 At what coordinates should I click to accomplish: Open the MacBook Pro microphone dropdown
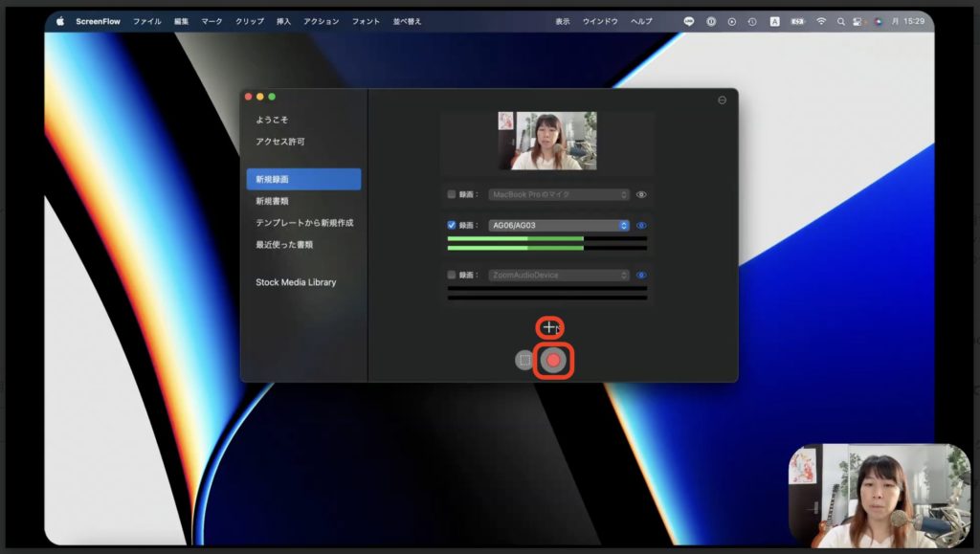559,194
